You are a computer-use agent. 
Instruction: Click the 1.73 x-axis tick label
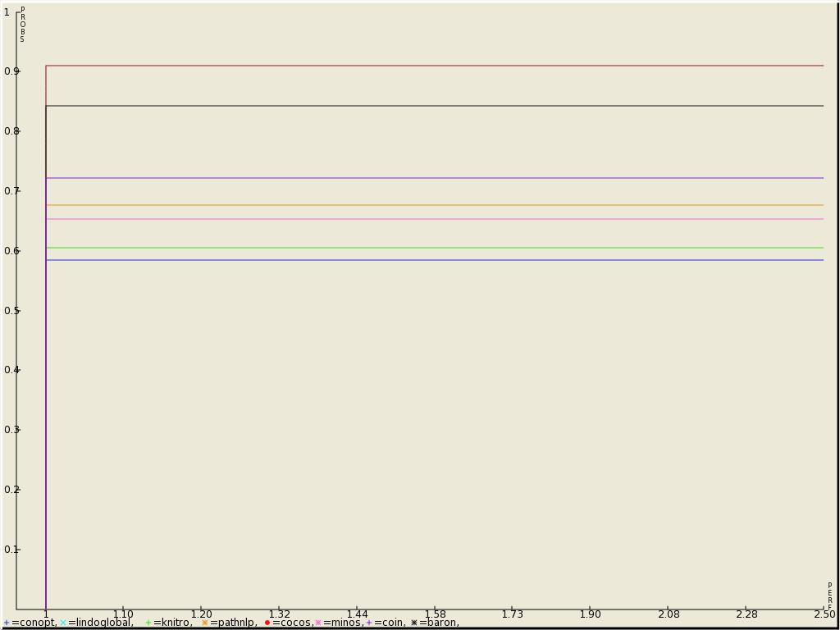[513, 614]
